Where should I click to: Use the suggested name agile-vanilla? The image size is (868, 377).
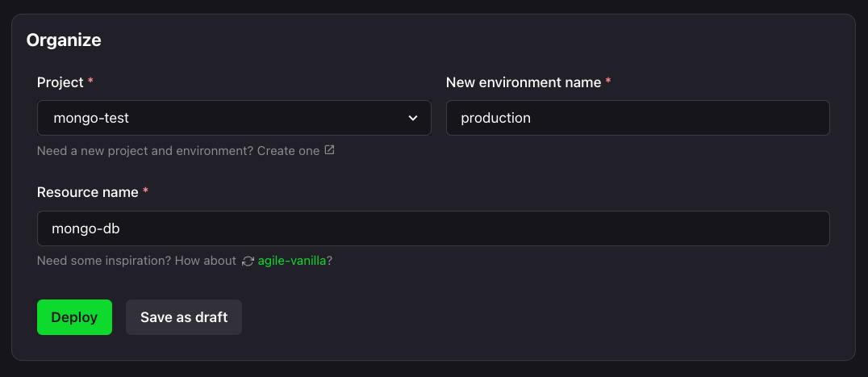[292, 261]
